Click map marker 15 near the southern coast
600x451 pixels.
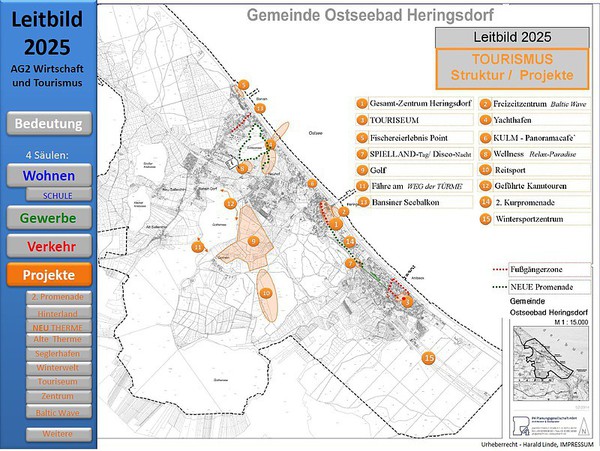429,358
